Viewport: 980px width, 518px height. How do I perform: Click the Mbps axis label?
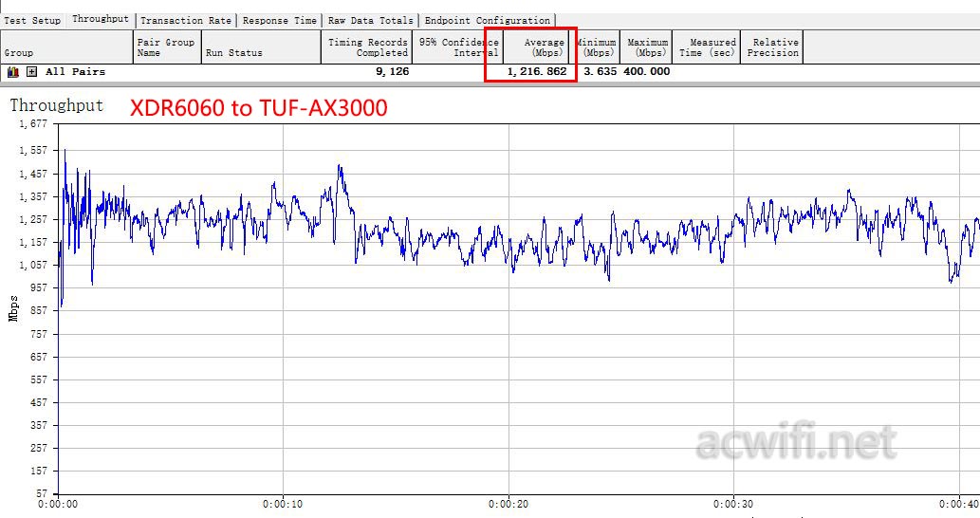13,308
